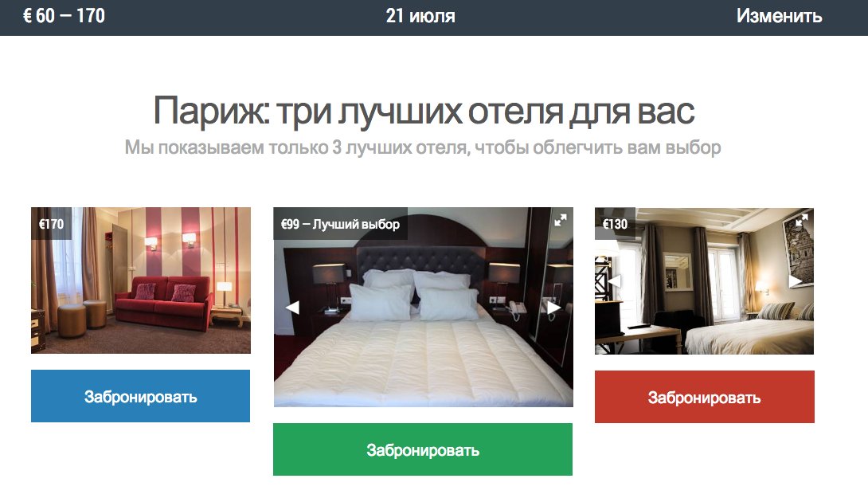This screenshot has height=502, width=868.
Task: Click the €99 – Лучший выбор label
Action: coord(341,224)
